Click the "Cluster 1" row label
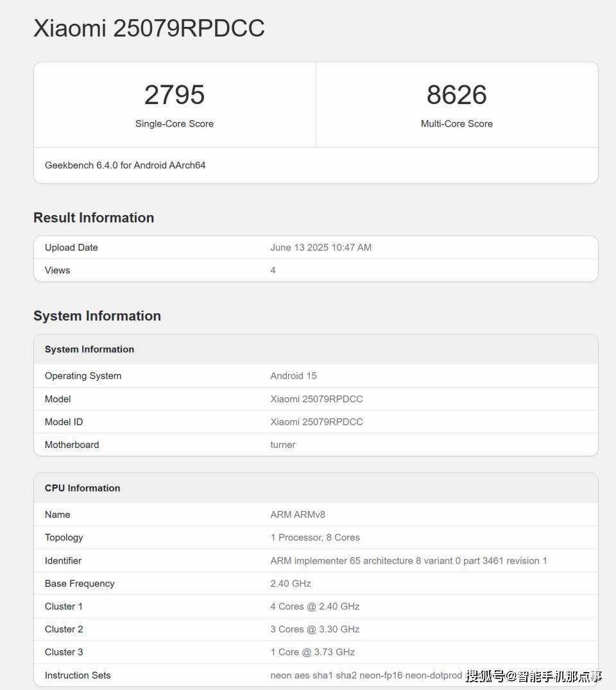The image size is (616, 690). (64, 607)
